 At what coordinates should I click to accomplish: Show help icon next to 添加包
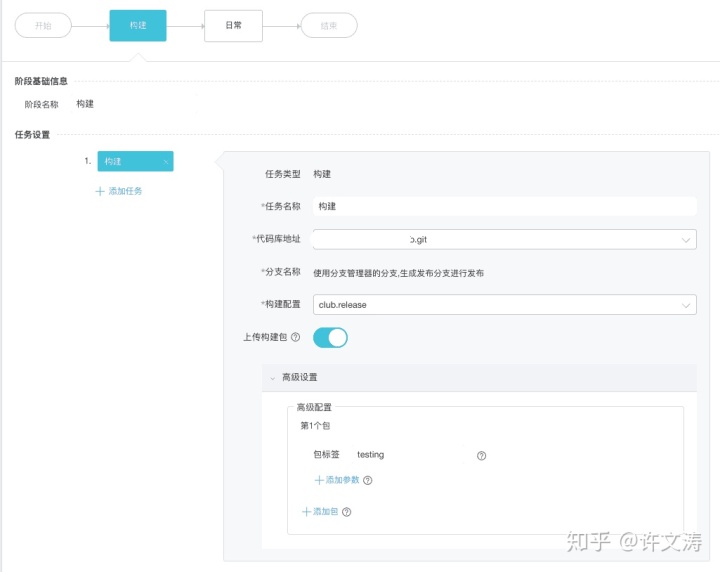click(347, 512)
